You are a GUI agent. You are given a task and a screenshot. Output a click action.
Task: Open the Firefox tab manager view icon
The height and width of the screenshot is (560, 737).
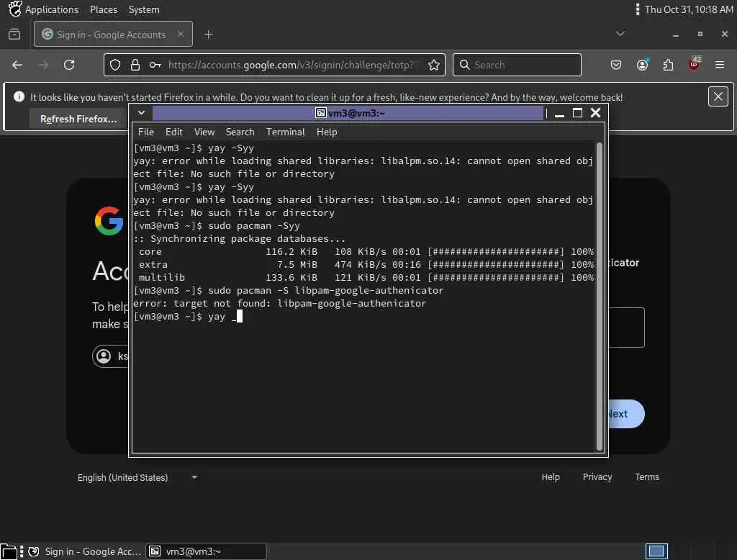click(x=14, y=35)
